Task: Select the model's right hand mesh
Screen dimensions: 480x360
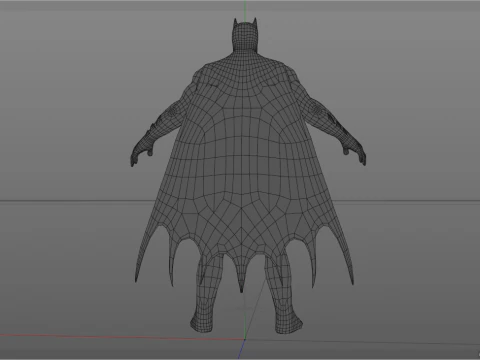Action: pos(354,150)
